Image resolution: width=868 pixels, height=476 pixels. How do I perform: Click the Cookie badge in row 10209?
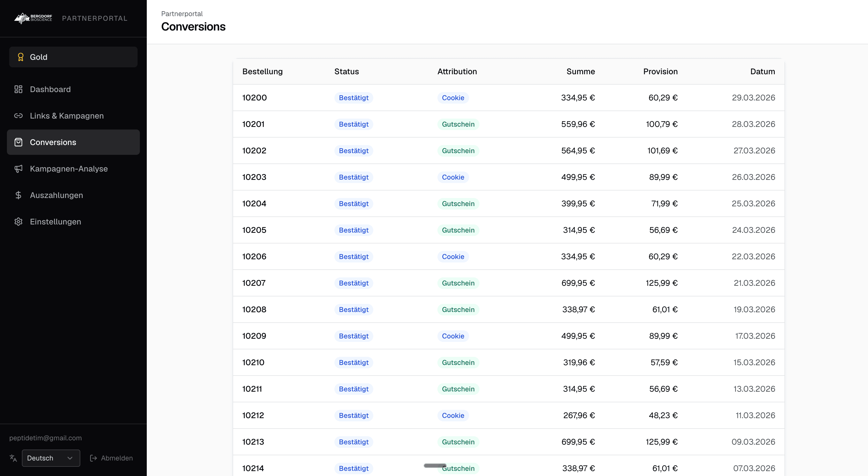click(x=453, y=336)
